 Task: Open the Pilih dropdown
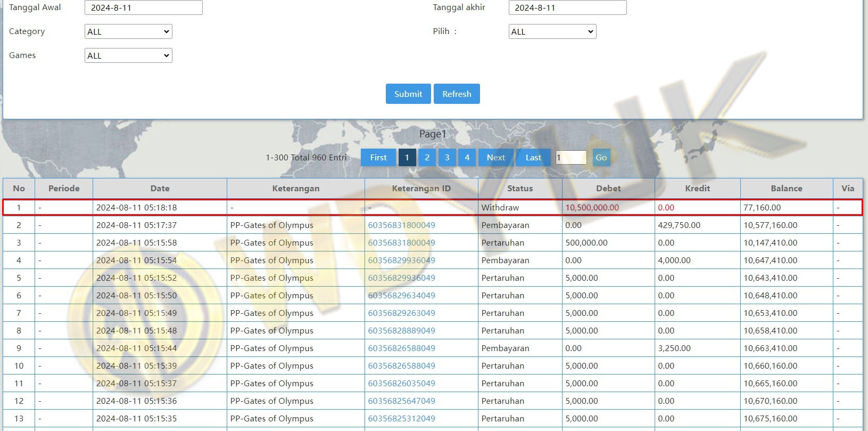point(552,31)
